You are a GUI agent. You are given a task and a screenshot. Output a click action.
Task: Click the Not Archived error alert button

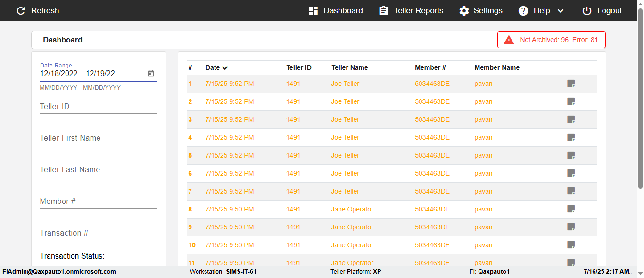click(x=552, y=40)
